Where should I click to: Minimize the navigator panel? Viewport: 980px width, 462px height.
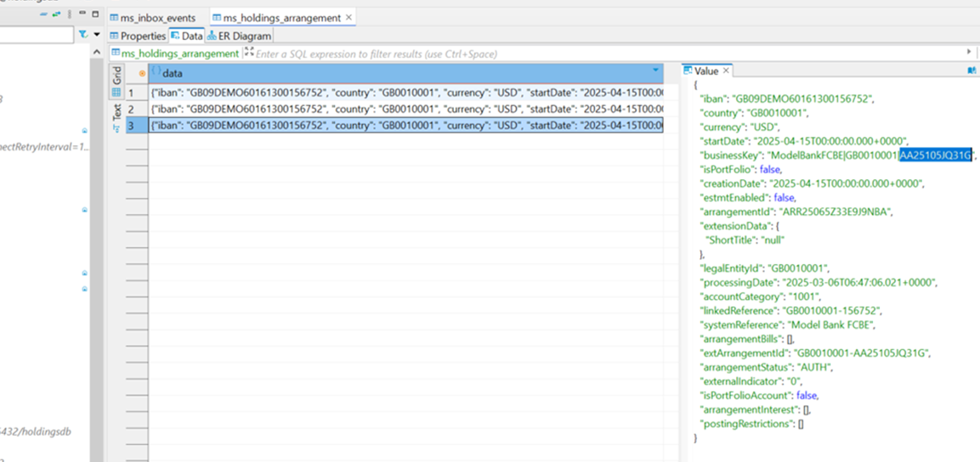click(81, 14)
